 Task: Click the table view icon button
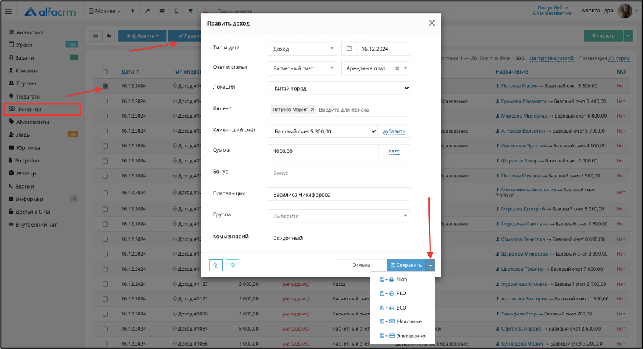(x=95, y=36)
